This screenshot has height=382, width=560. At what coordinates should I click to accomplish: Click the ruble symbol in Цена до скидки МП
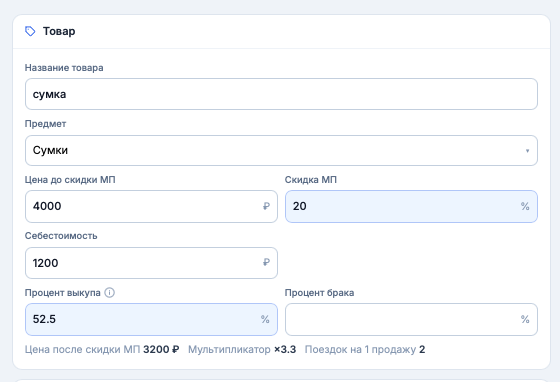click(266, 206)
